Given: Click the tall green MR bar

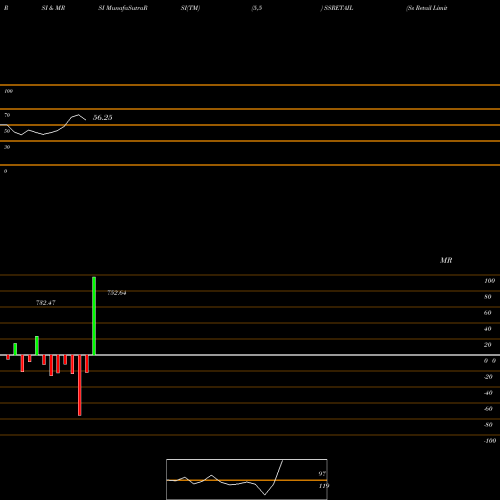Looking at the screenshot, I should click(94, 316).
